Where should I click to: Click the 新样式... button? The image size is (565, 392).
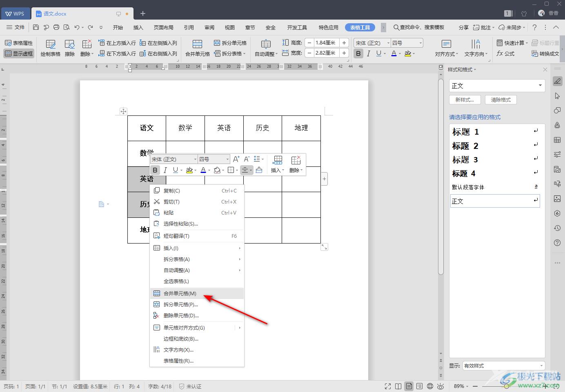465,100
